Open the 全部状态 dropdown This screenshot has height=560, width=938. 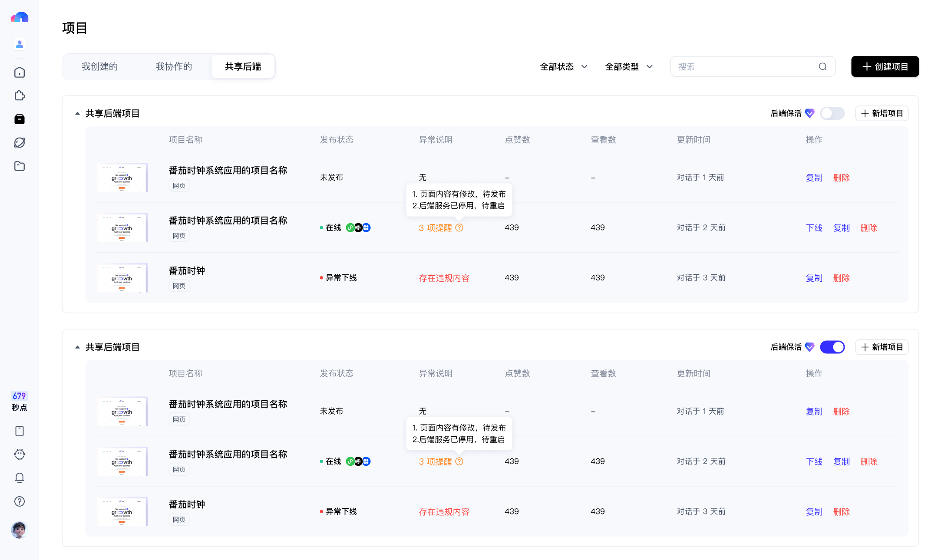pos(564,66)
